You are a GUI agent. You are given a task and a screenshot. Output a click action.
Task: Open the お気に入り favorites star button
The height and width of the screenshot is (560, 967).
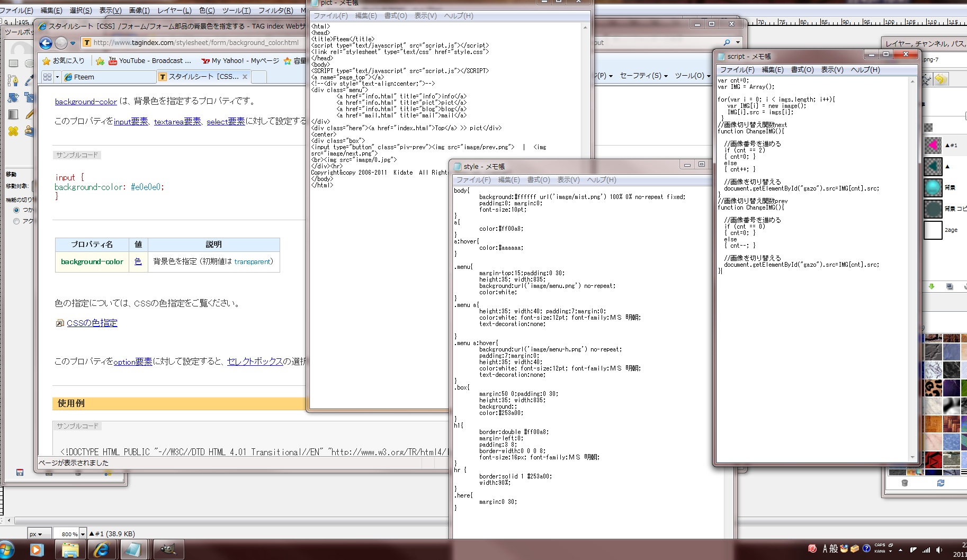tap(64, 61)
